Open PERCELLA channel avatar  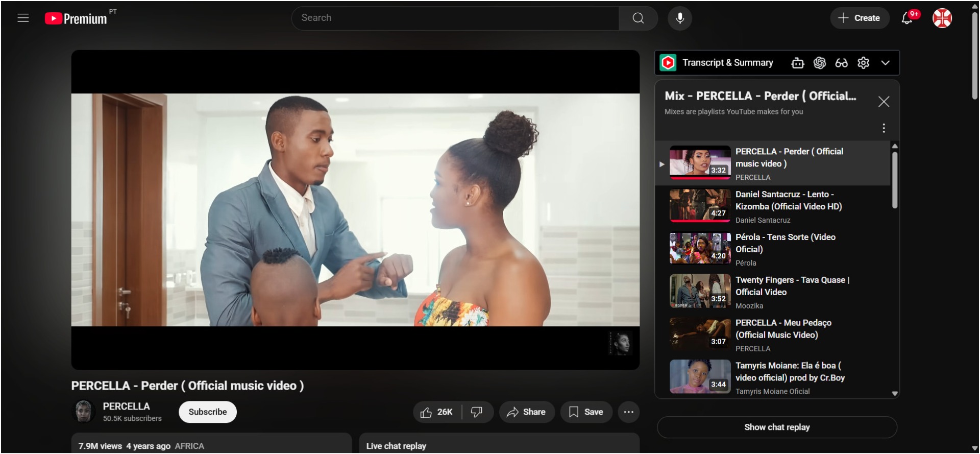[84, 412]
